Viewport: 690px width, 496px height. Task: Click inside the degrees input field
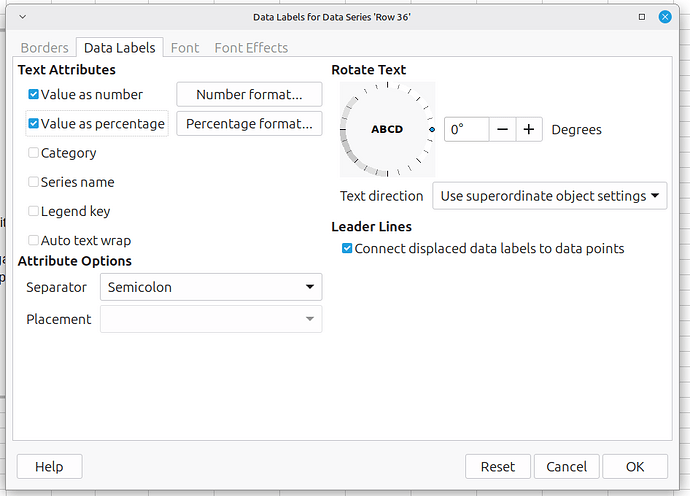[466, 130]
